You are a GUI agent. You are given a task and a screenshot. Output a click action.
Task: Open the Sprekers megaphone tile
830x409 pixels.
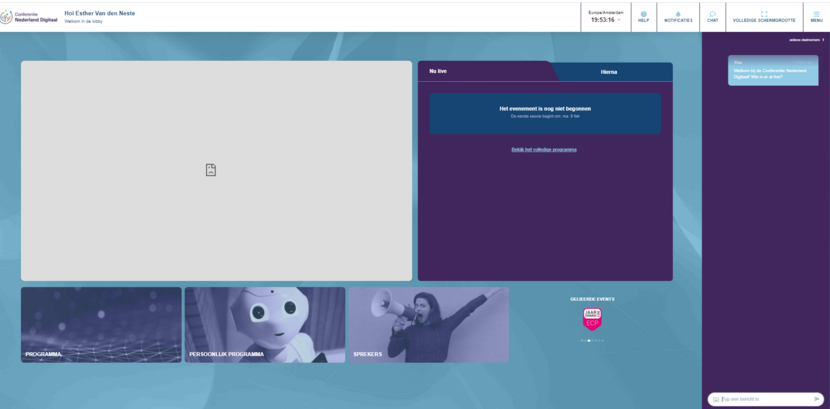click(429, 325)
